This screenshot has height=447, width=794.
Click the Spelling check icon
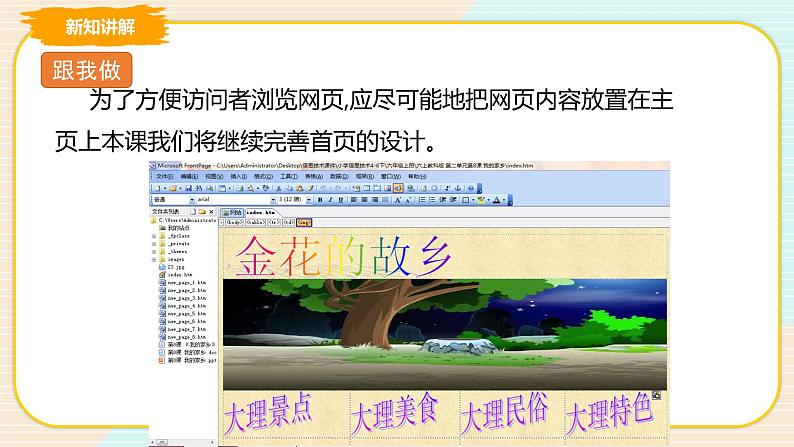(265, 188)
